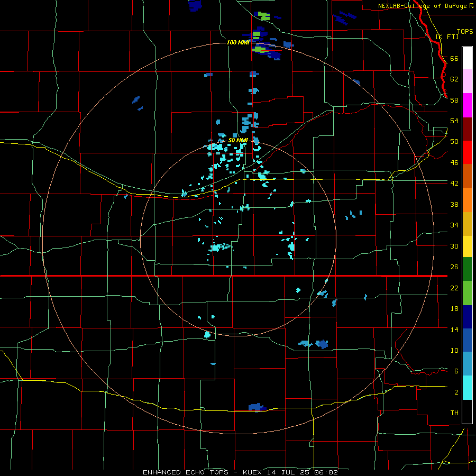The image size is (476, 476).
Task: Click the 2 value on the legend scale
Action: (456, 392)
